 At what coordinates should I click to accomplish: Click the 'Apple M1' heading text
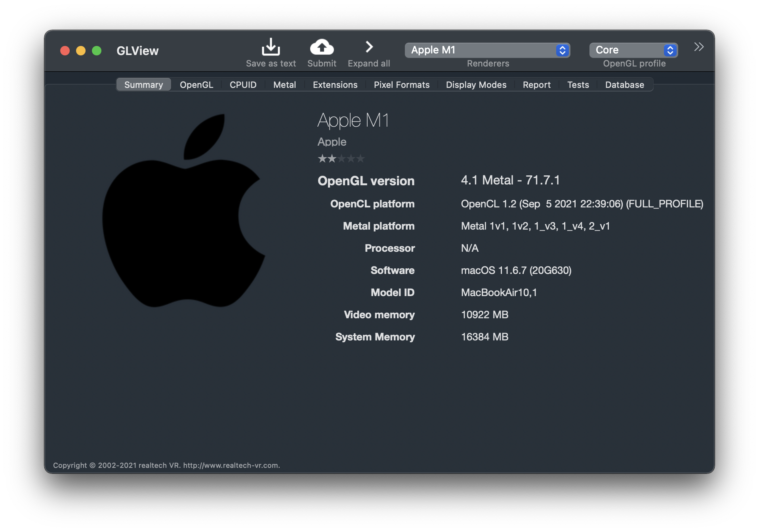[353, 120]
